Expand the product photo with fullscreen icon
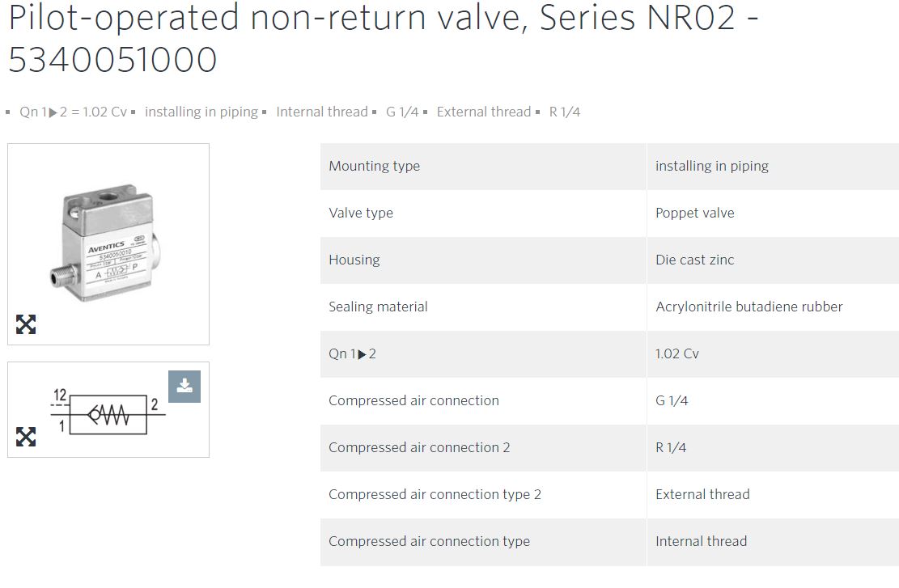 click(26, 324)
